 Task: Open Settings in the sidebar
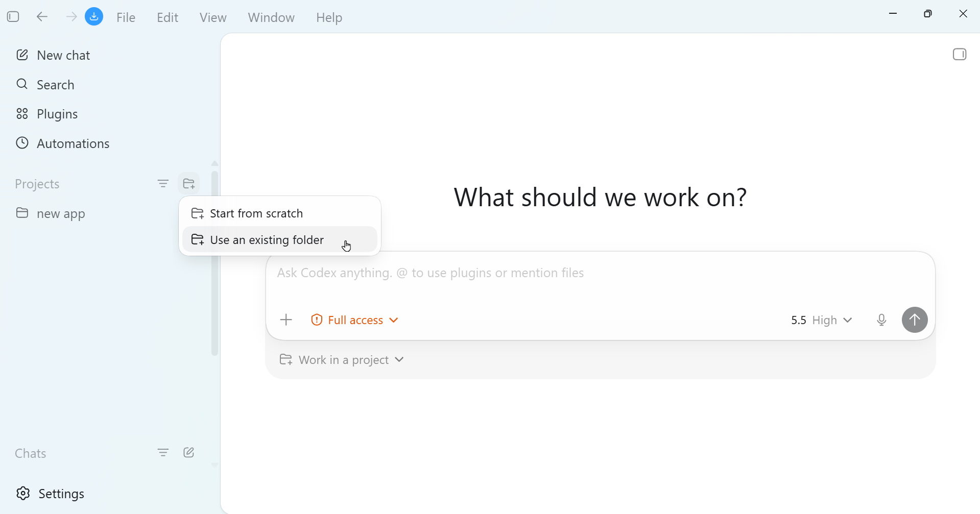click(x=51, y=494)
